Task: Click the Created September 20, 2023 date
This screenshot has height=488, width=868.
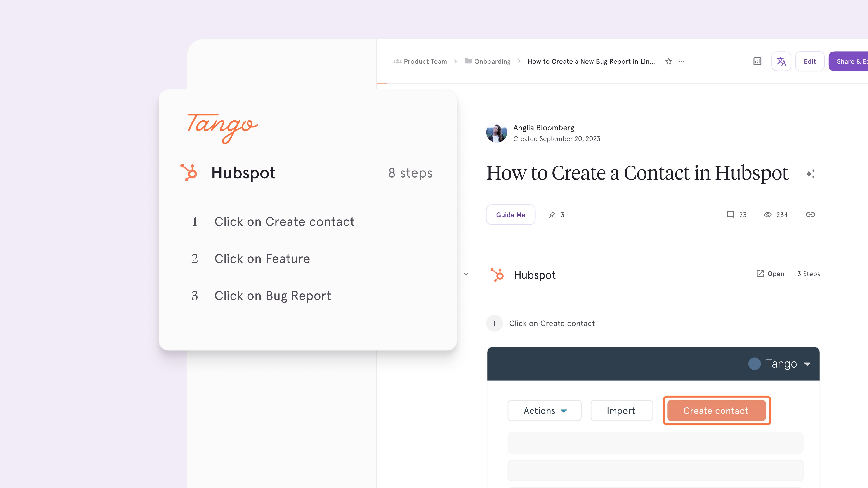Action: pos(557,139)
